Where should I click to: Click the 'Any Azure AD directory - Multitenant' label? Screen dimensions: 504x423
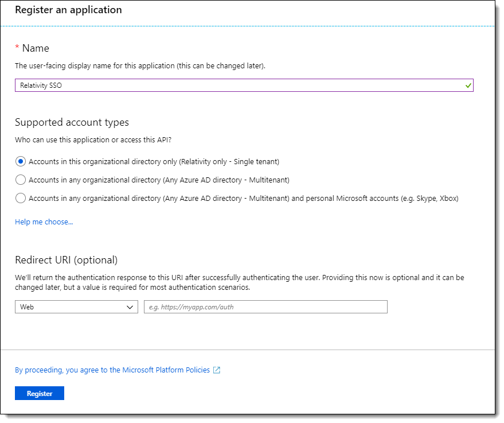pos(226,180)
